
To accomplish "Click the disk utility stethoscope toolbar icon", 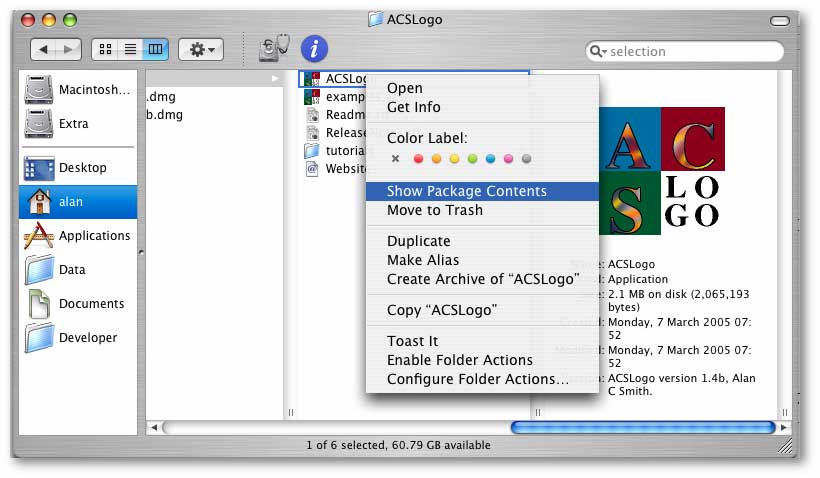I will tap(273, 48).
